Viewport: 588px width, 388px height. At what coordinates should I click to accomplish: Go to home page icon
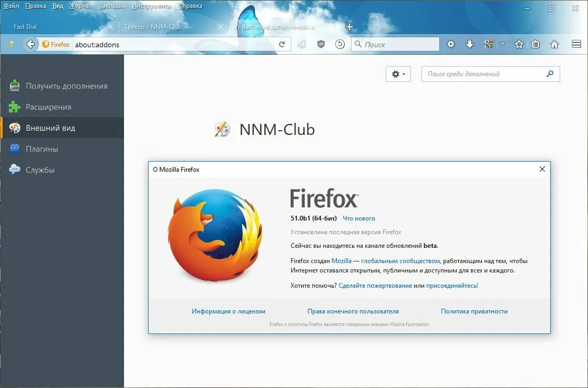554,44
